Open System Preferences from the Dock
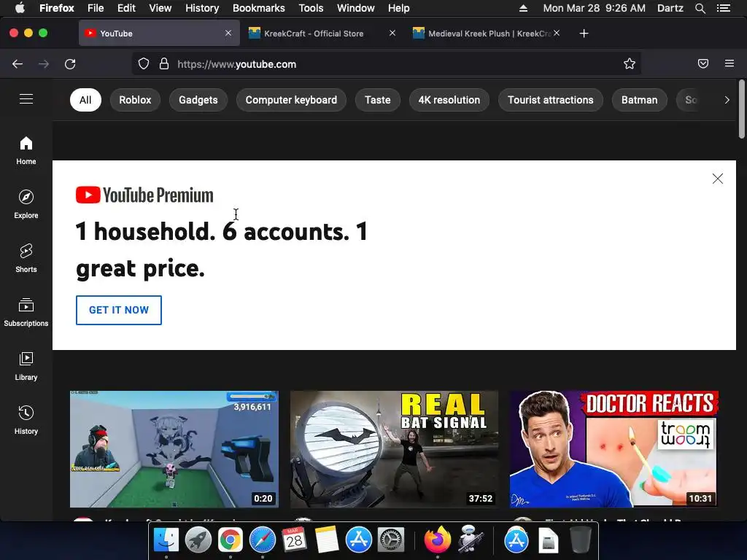The height and width of the screenshot is (560, 747). (391, 540)
